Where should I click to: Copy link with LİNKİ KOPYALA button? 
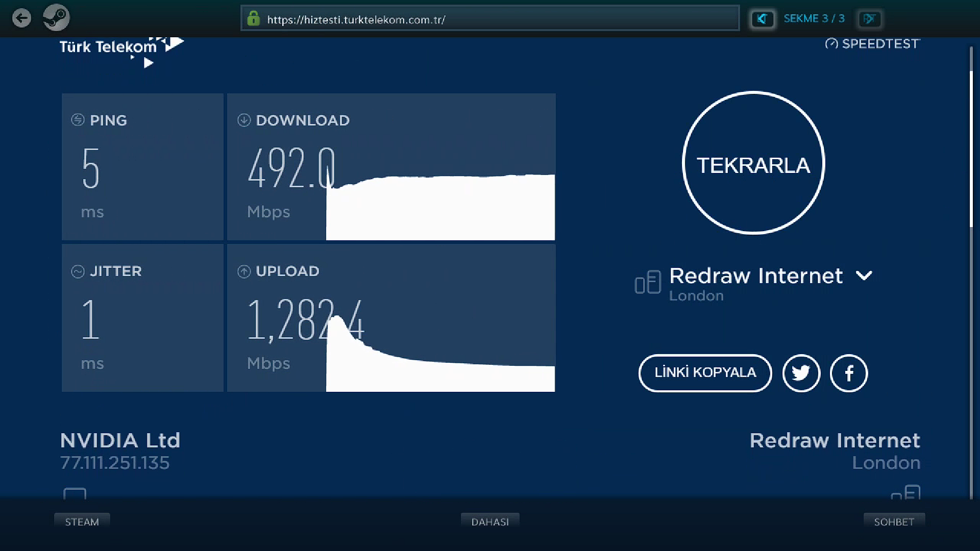click(x=705, y=373)
